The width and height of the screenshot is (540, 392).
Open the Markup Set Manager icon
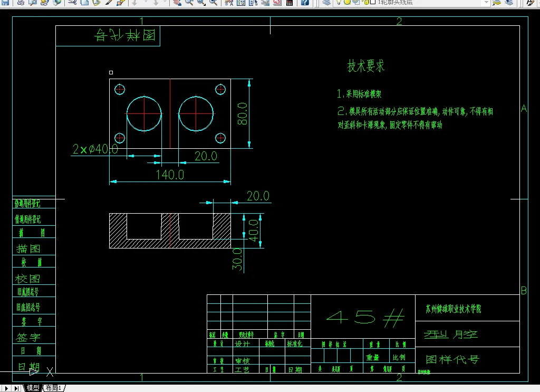click(x=277, y=3)
